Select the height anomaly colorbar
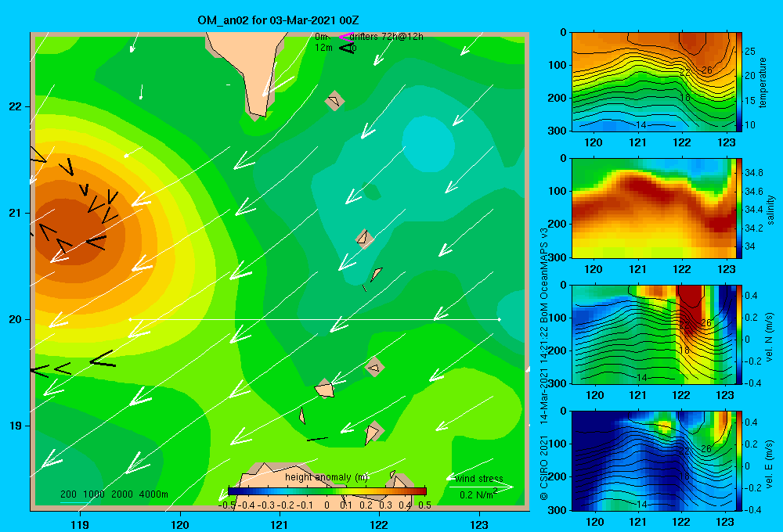This screenshot has height=532, width=783. (327, 491)
